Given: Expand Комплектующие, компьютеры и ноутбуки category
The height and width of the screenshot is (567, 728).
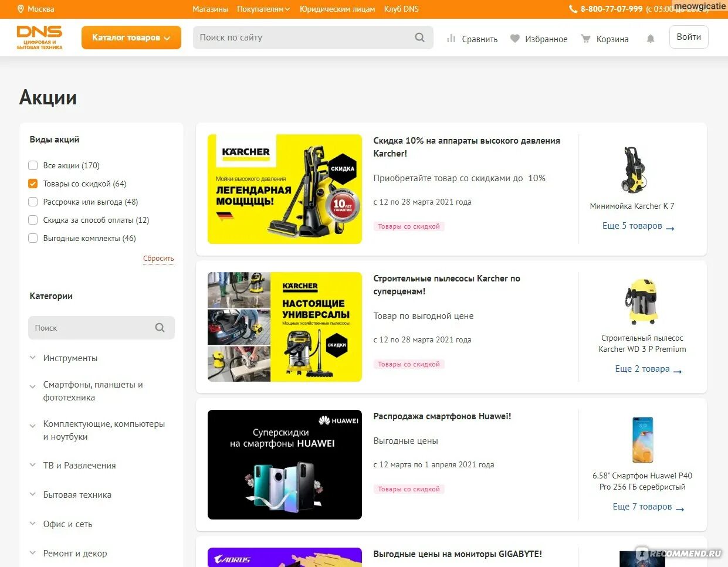Looking at the screenshot, I should (x=33, y=425).
